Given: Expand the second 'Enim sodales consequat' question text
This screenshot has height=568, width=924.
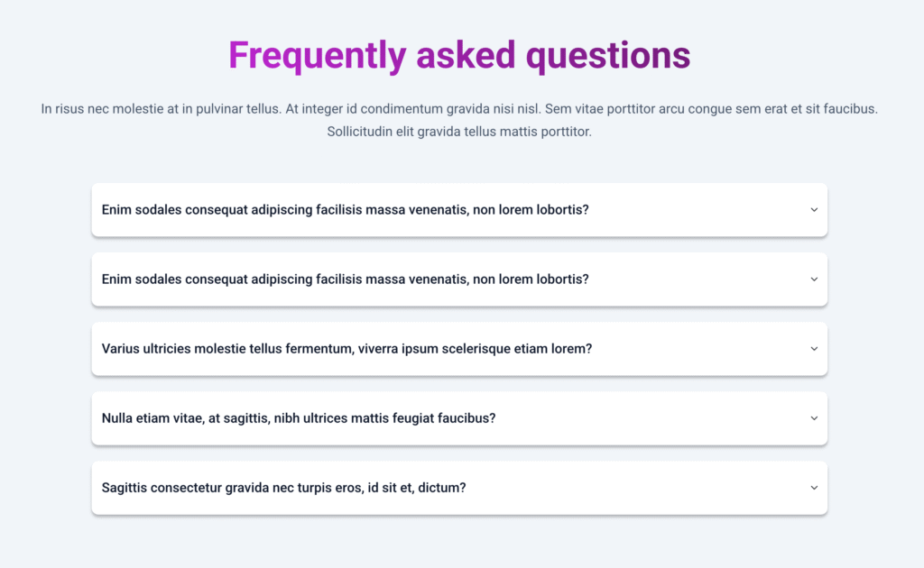Looking at the screenshot, I should click(x=345, y=279).
